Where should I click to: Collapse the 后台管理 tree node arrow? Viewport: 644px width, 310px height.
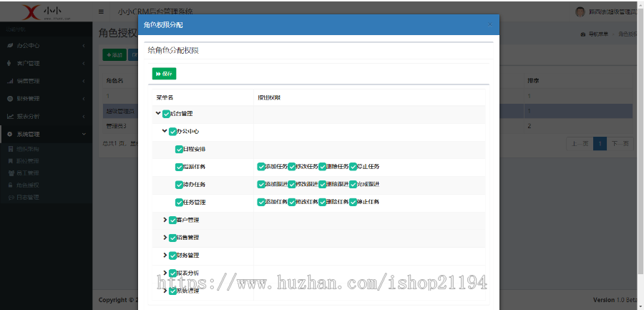coord(158,113)
